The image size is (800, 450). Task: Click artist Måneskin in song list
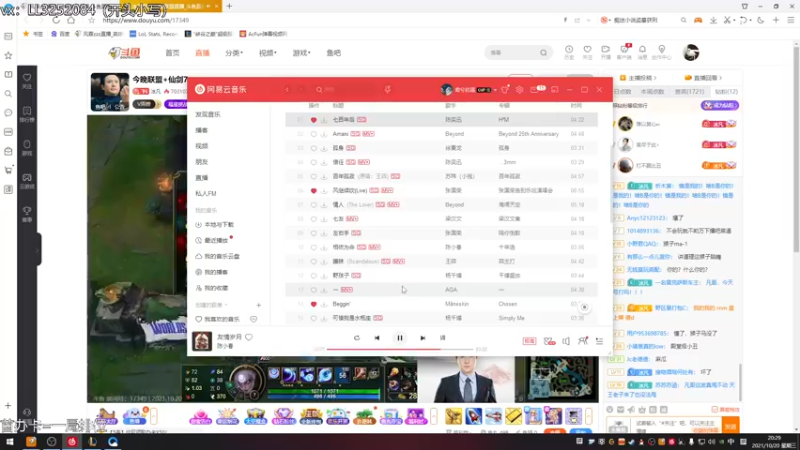[x=457, y=304]
